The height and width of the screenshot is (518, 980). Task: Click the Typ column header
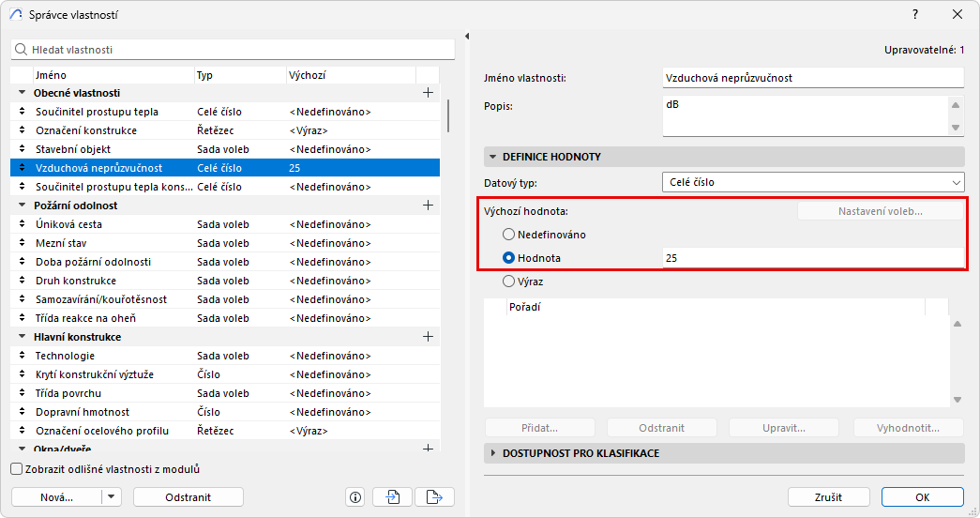(x=239, y=74)
